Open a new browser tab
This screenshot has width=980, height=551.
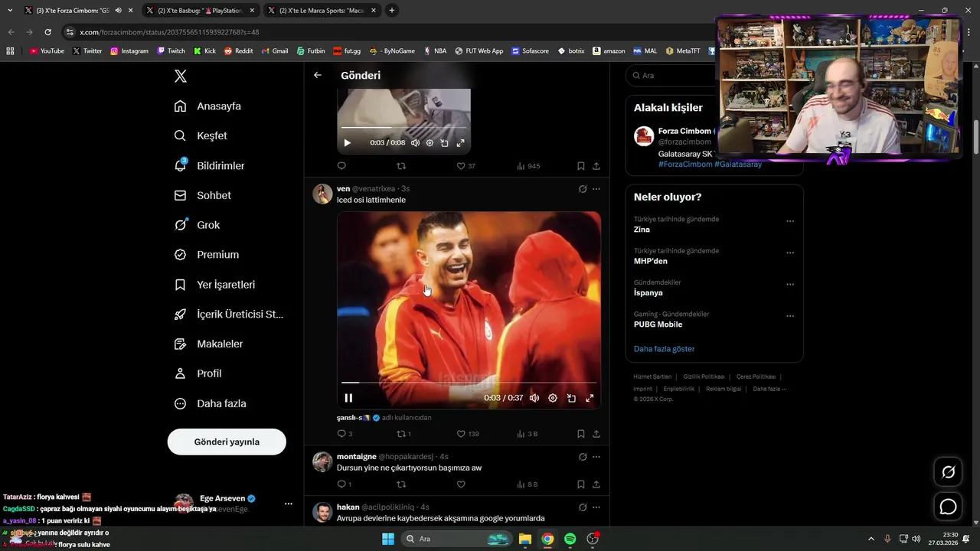[x=392, y=11]
